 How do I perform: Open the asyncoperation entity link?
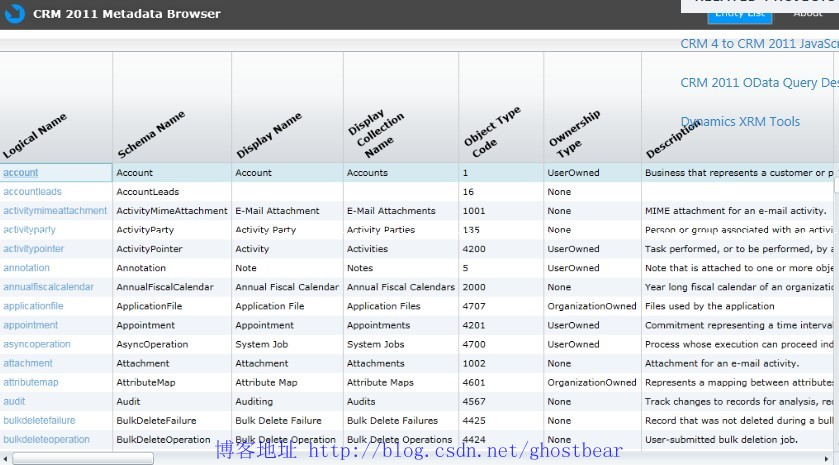point(37,344)
